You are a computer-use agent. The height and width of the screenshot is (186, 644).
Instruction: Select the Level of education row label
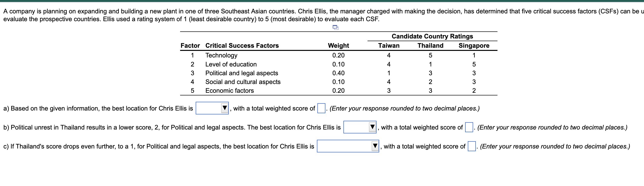click(x=231, y=64)
